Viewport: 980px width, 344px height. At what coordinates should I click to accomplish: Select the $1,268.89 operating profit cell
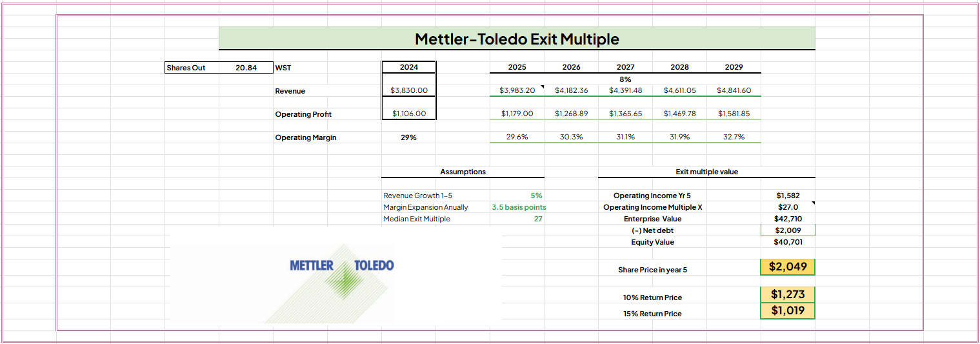click(571, 114)
